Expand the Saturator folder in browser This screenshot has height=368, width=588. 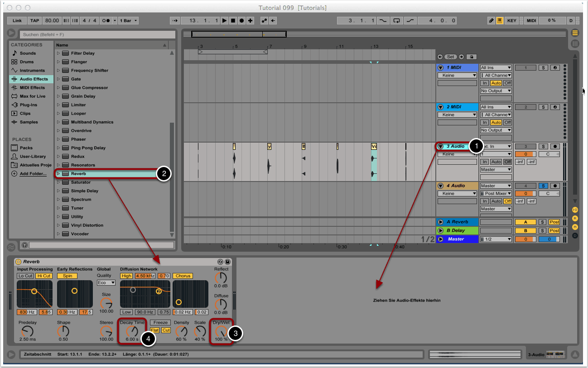pyautogui.click(x=58, y=182)
